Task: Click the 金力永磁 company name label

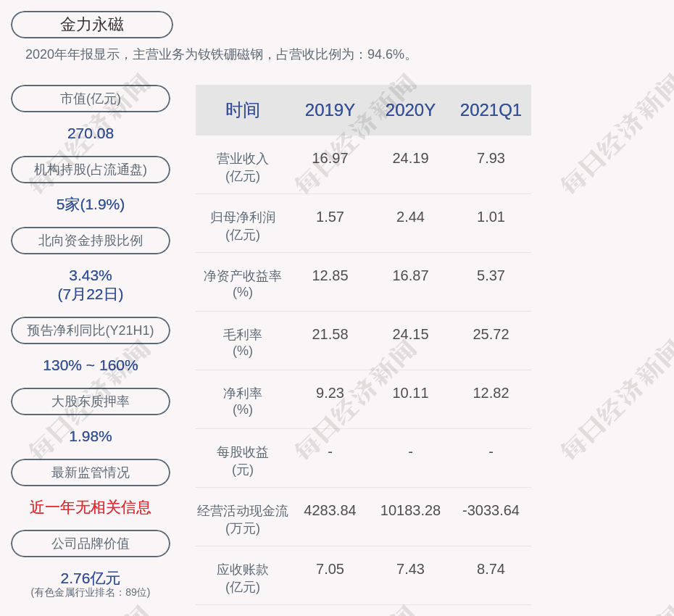Action: click(x=91, y=25)
